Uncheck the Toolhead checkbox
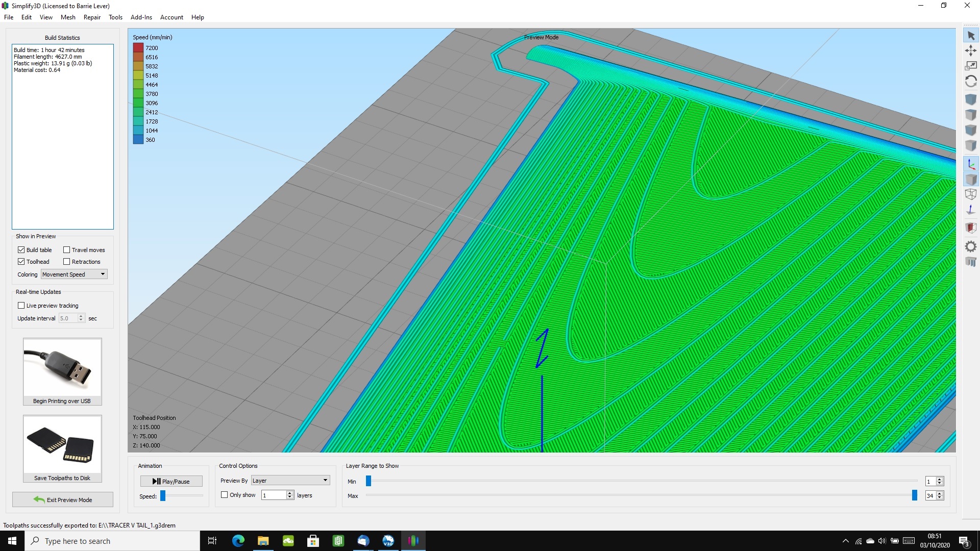980x551 pixels. (21, 262)
